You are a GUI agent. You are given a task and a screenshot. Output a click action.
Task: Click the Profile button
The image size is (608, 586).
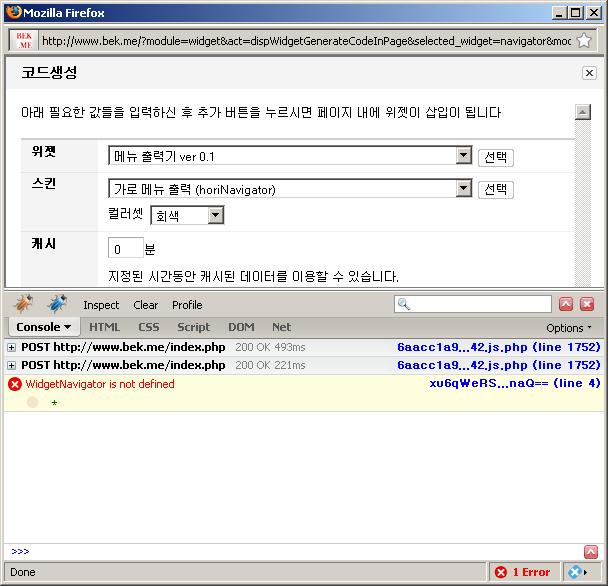pos(187,305)
